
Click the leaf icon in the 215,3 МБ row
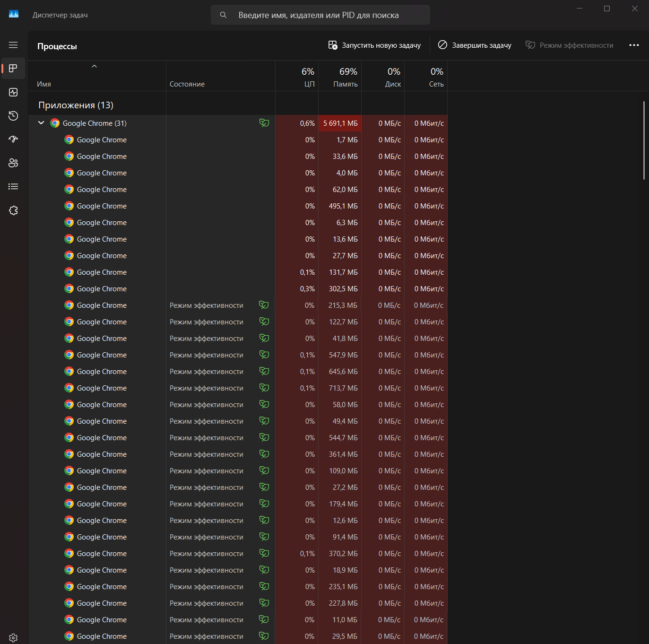coord(264,305)
